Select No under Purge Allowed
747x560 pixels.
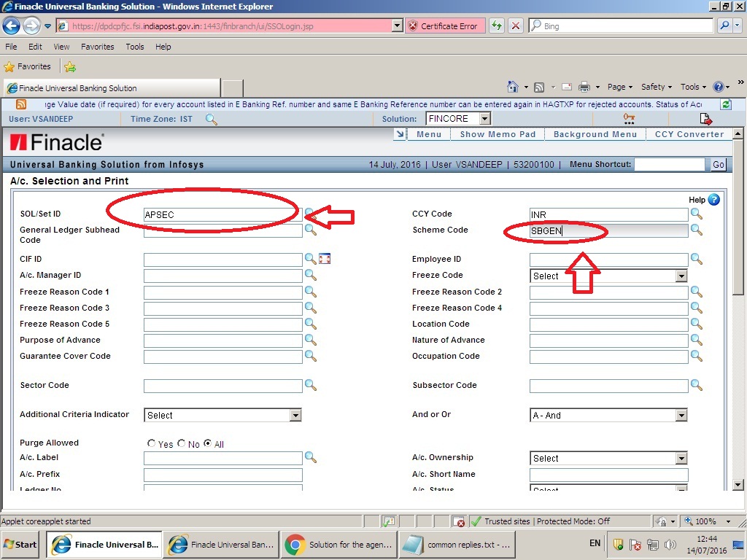coord(180,443)
